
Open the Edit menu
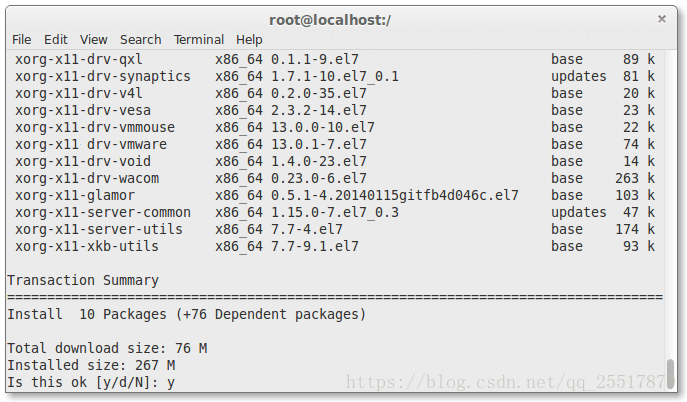pyautogui.click(x=56, y=40)
